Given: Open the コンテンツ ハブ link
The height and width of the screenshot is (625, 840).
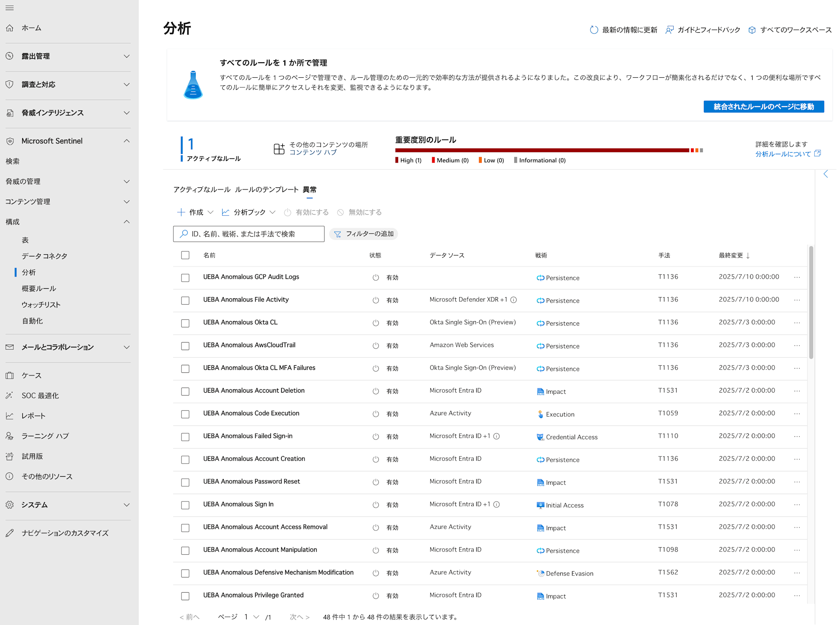Looking at the screenshot, I should (x=313, y=153).
